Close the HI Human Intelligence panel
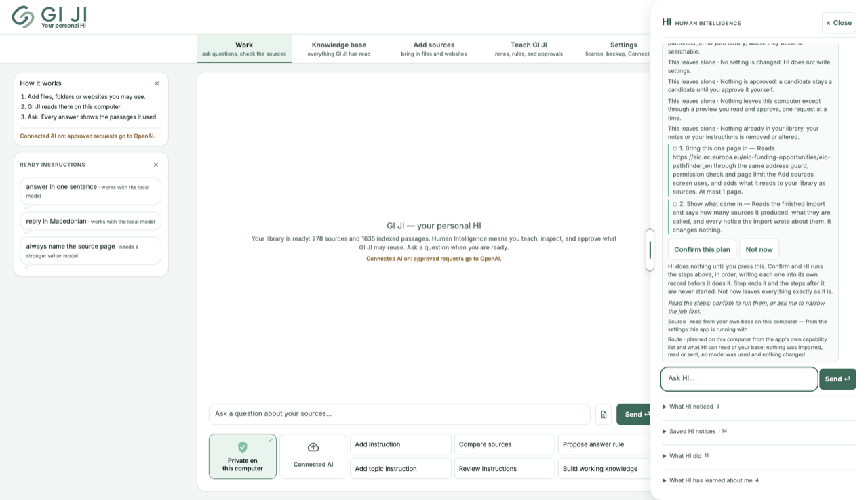The image size is (868, 500). coord(839,22)
